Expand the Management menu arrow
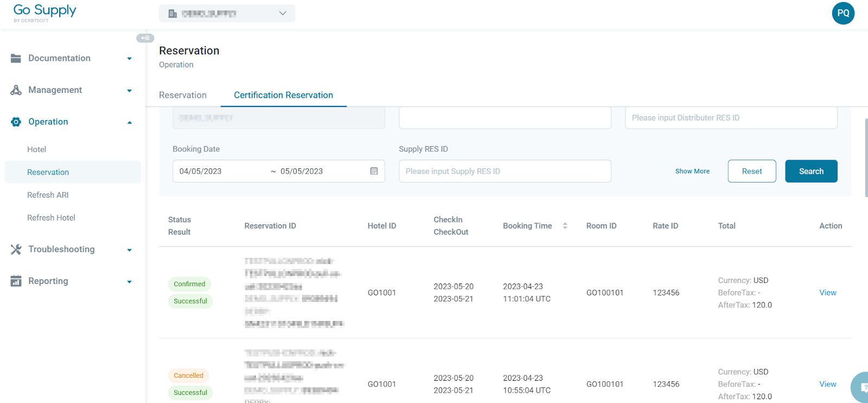 pyautogui.click(x=129, y=91)
